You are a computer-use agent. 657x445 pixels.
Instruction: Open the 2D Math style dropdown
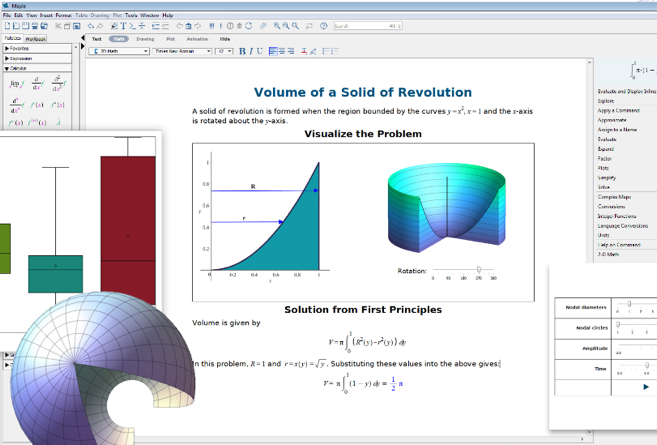(x=121, y=51)
